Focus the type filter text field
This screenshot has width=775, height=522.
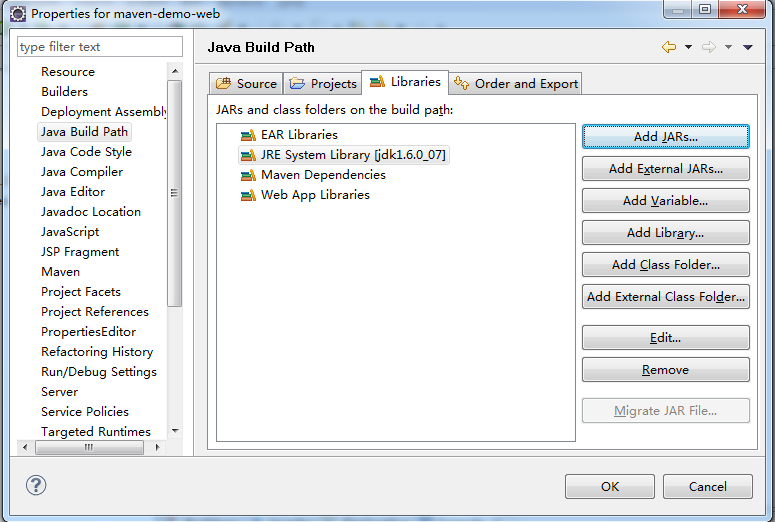100,46
